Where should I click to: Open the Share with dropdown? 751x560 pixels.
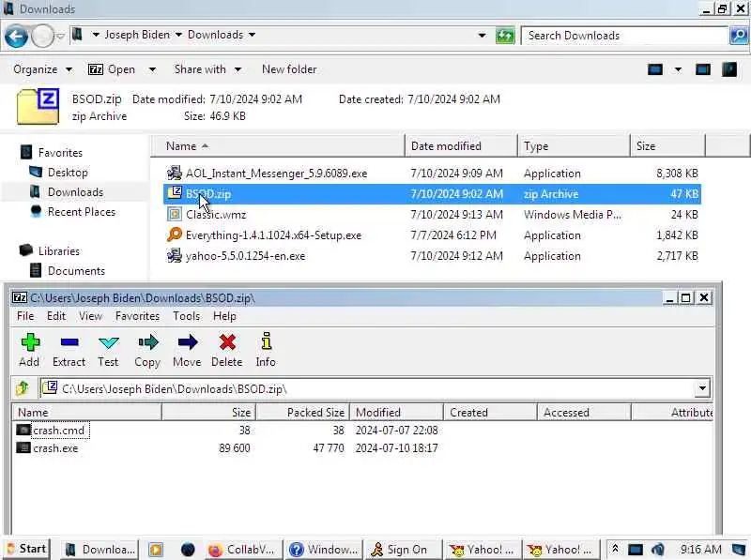pyautogui.click(x=207, y=69)
